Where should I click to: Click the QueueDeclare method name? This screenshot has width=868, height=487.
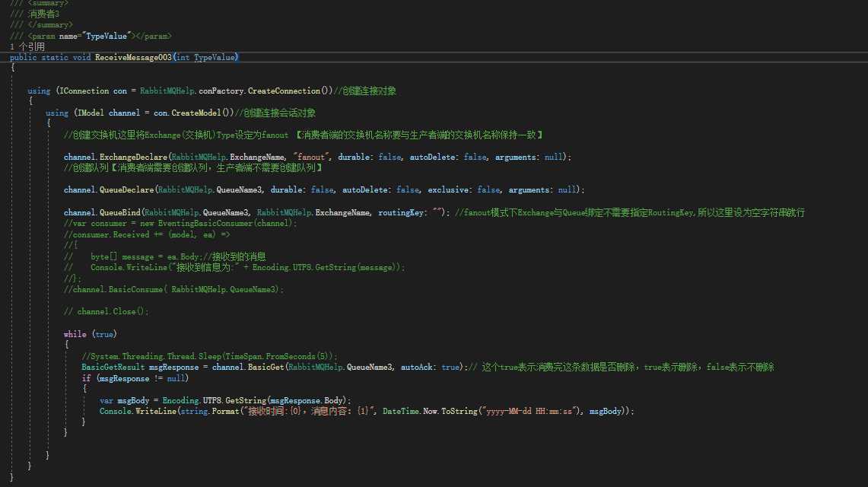[126, 189]
